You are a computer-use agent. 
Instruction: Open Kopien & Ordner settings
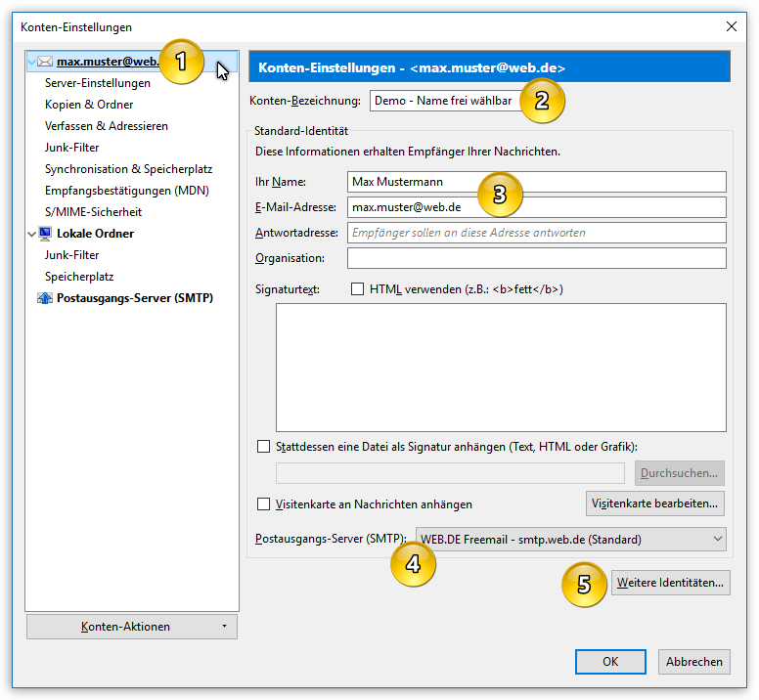point(89,105)
